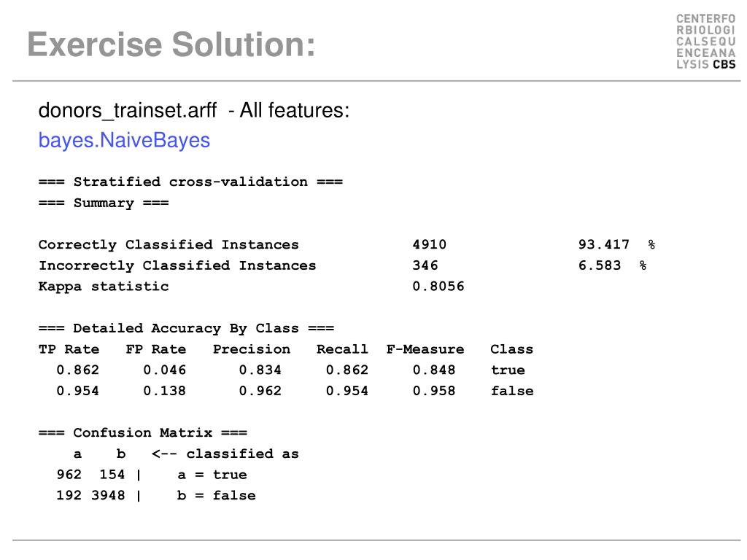Click the CBS logo in corner
Image resolution: width=747 pixels, height=560 pixels.
705,42
